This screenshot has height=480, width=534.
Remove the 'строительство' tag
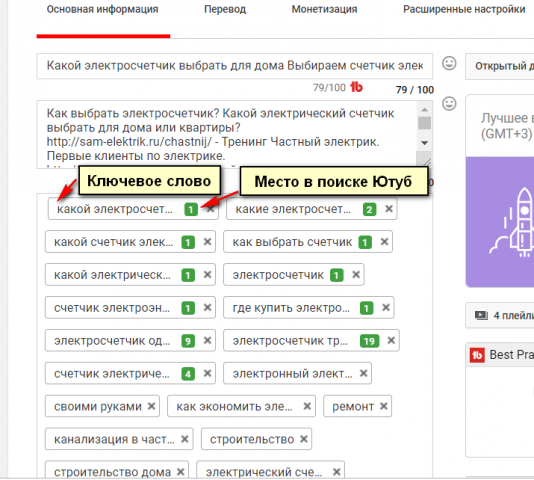[304, 439]
